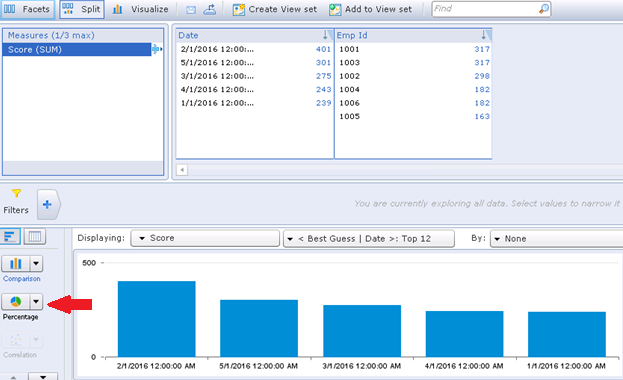Click the export share icon
Image resolution: width=623 pixels, height=380 pixels.
tap(210, 9)
